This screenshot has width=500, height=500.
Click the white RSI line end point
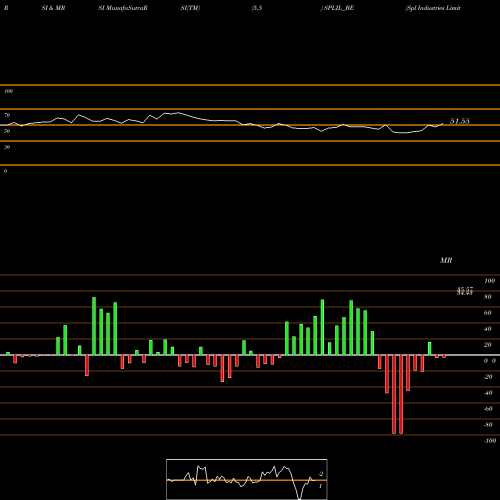click(x=443, y=124)
